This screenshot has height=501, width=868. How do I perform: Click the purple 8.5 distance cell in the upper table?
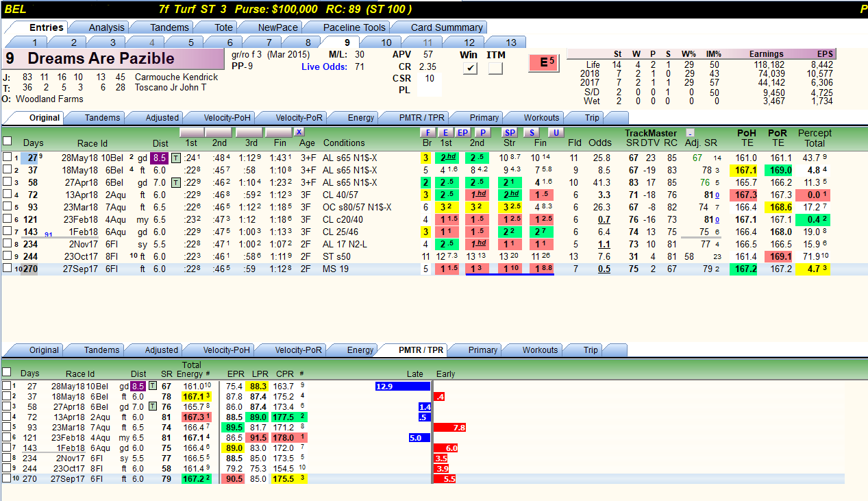click(x=160, y=158)
